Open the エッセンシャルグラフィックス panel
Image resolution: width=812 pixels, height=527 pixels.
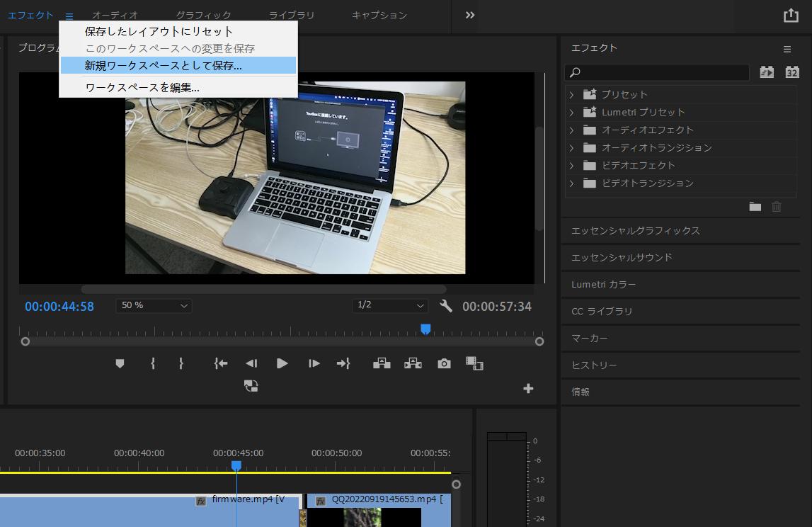pyautogui.click(x=635, y=231)
